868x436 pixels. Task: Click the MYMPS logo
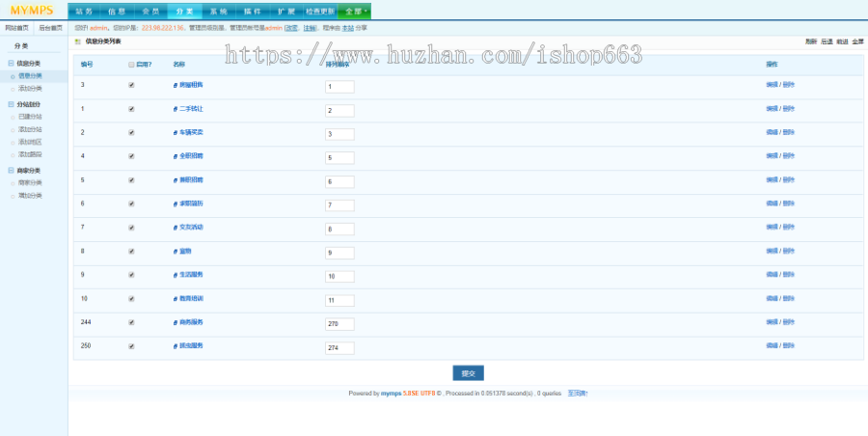click(x=32, y=11)
